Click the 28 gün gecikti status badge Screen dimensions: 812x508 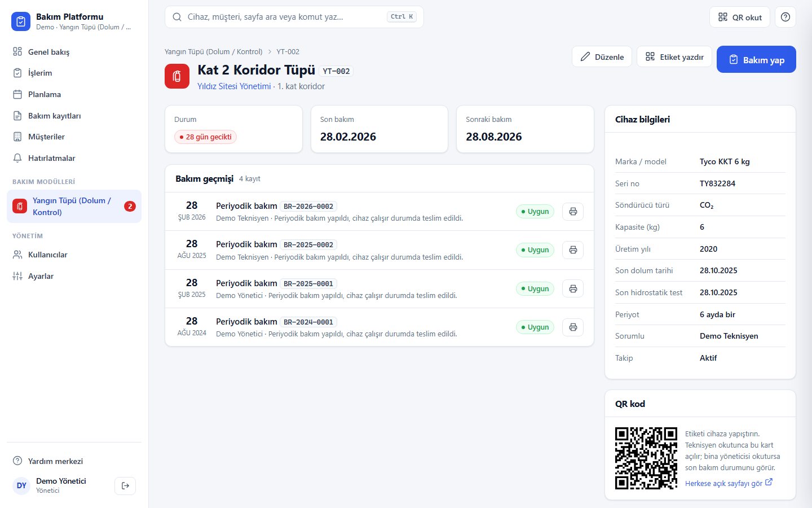pyautogui.click(x=205, y=137)
